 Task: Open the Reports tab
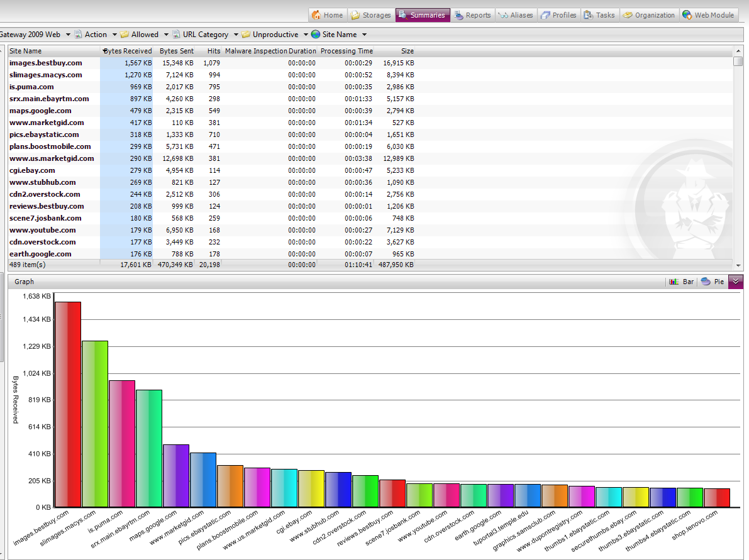click(472, 15)
